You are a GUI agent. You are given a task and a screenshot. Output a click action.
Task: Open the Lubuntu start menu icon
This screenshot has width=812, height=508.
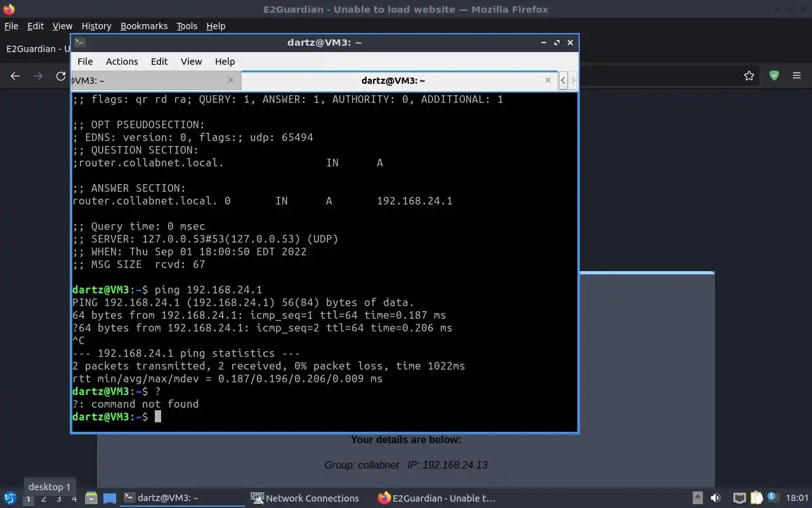coord(10,498)
